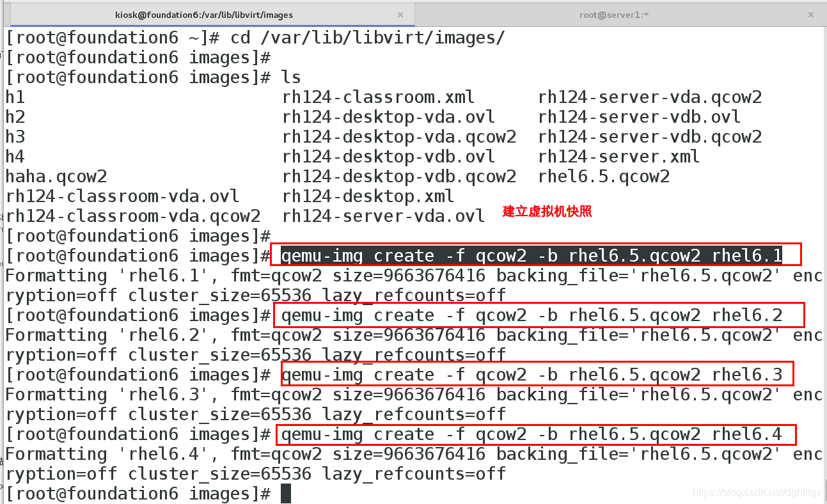The width and height of the screenshot is (827, 504).
Task: Select the file 'rh124-server-vda.qcow2'
Action: 650,98
